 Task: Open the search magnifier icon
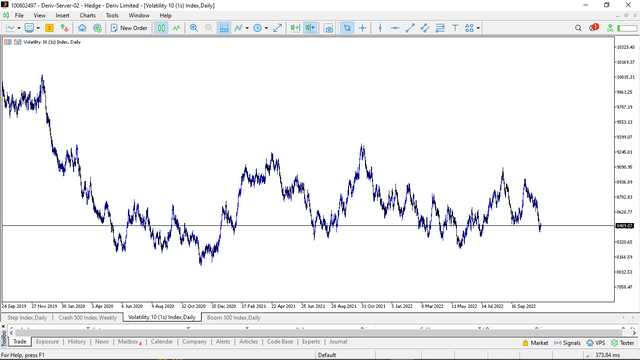pyautogui.click(x=578, y=28)
